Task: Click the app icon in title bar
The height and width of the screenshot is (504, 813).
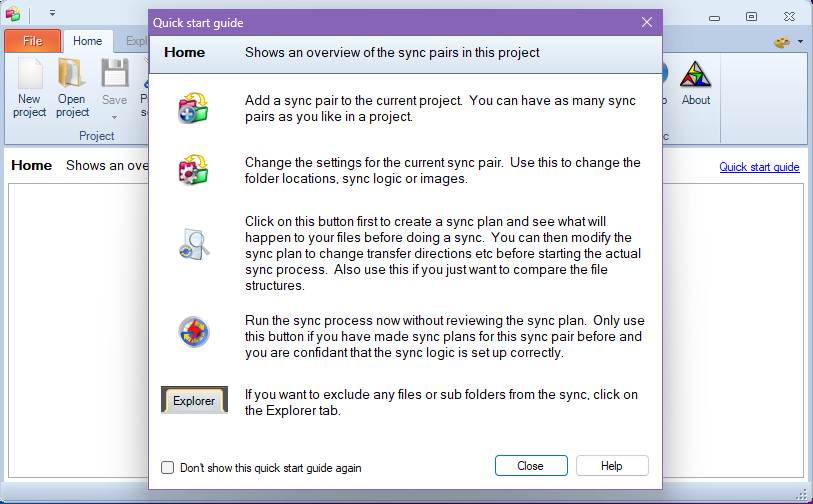Action: pos(12,14)
